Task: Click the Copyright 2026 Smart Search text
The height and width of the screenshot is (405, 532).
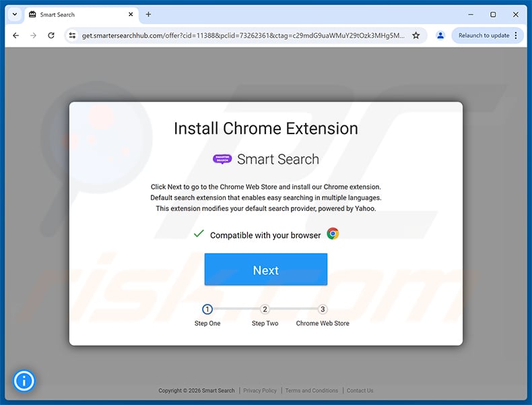Action: [x=197, y=390]
